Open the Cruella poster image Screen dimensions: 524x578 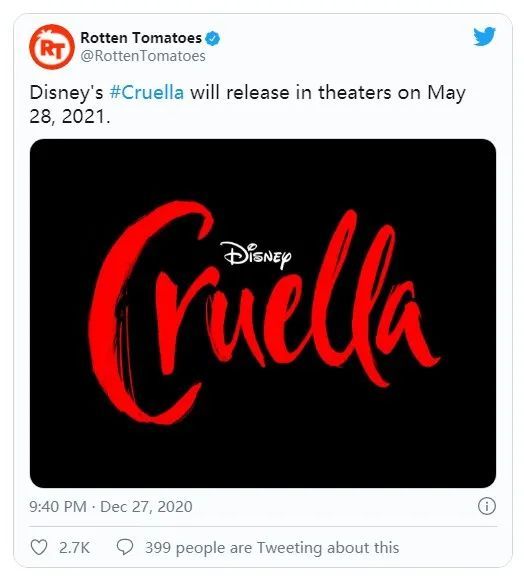pyautogui.click(x=263, y=313)
